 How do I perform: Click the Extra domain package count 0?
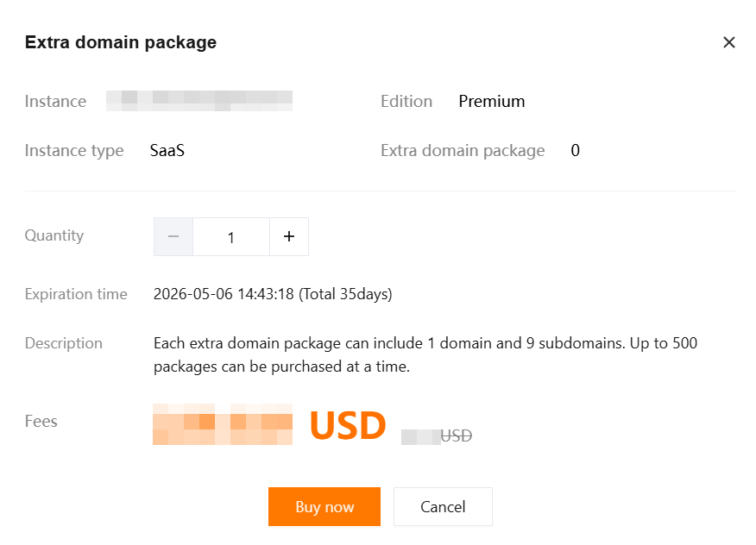pos(576,151)
